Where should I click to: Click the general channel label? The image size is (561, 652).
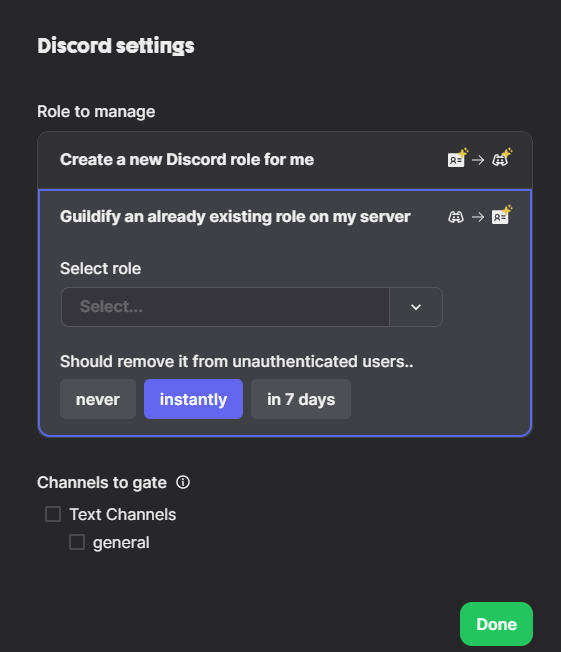[x=121, y=543]
